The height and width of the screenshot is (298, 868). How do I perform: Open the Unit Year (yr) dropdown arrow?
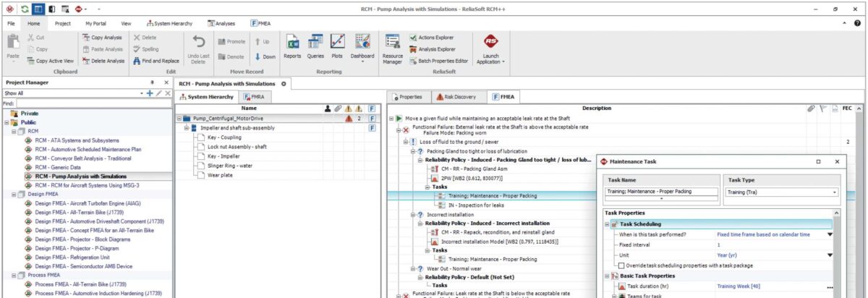[x=830, y=255]
